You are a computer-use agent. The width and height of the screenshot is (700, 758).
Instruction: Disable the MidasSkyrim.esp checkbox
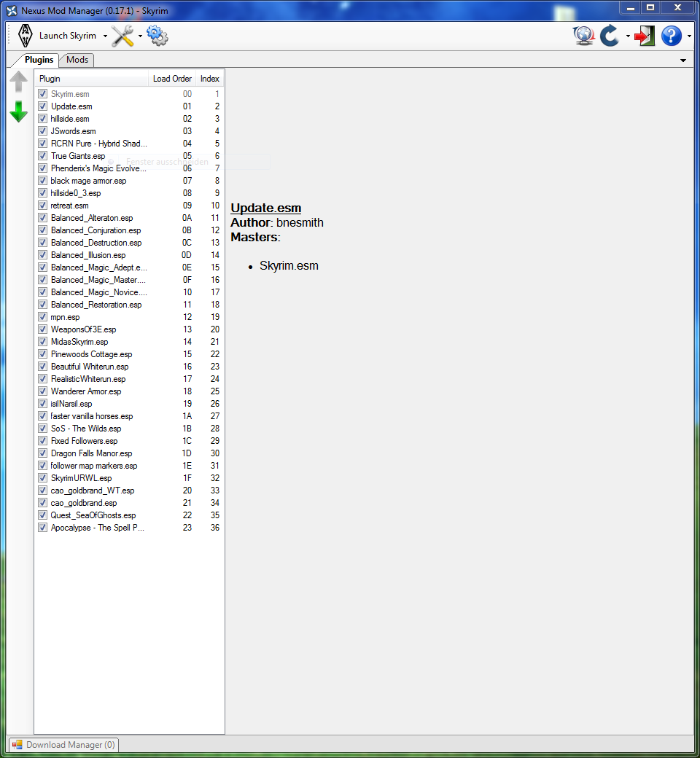42,342
